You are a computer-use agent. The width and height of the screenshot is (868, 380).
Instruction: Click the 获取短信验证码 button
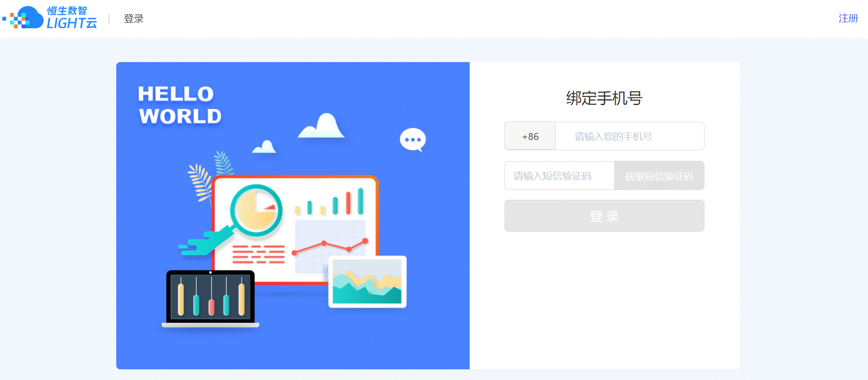[659, 176]
